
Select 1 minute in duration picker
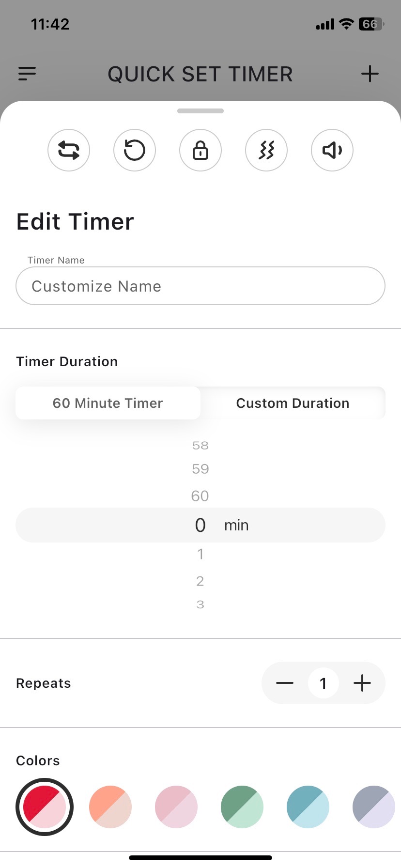(x=200, y=554)
